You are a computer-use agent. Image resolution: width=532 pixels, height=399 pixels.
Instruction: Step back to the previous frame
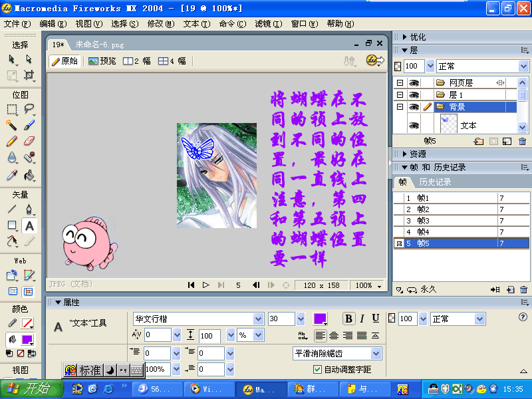[256, 285]
